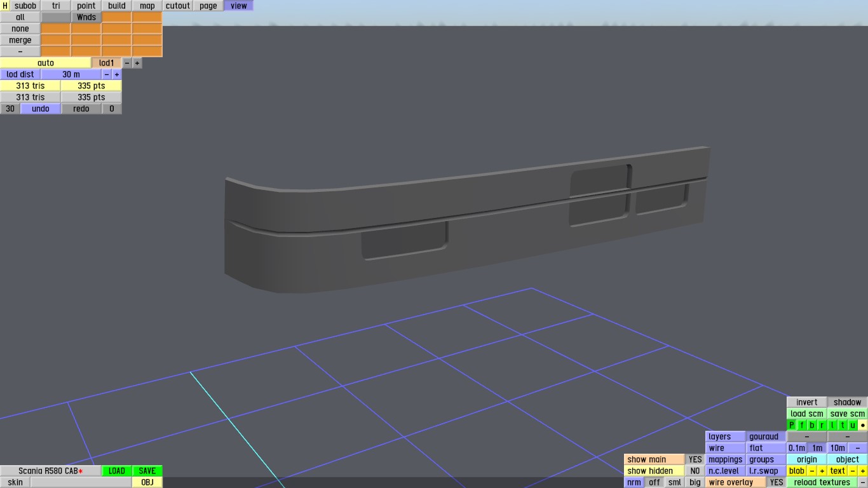Set normals display to big

[x=695, y=482]
